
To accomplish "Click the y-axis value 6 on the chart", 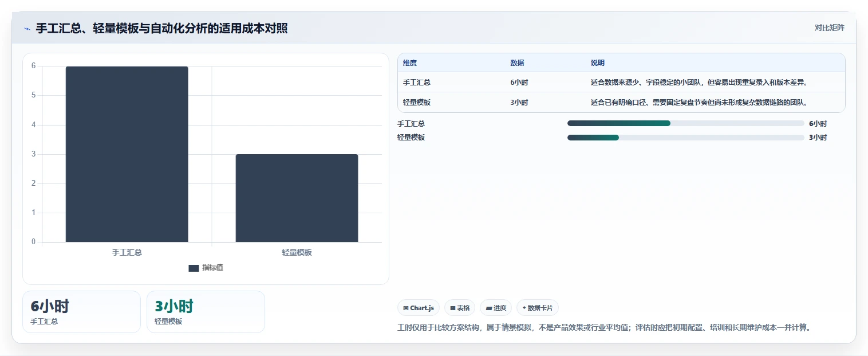I will click(x=33, y=66).
